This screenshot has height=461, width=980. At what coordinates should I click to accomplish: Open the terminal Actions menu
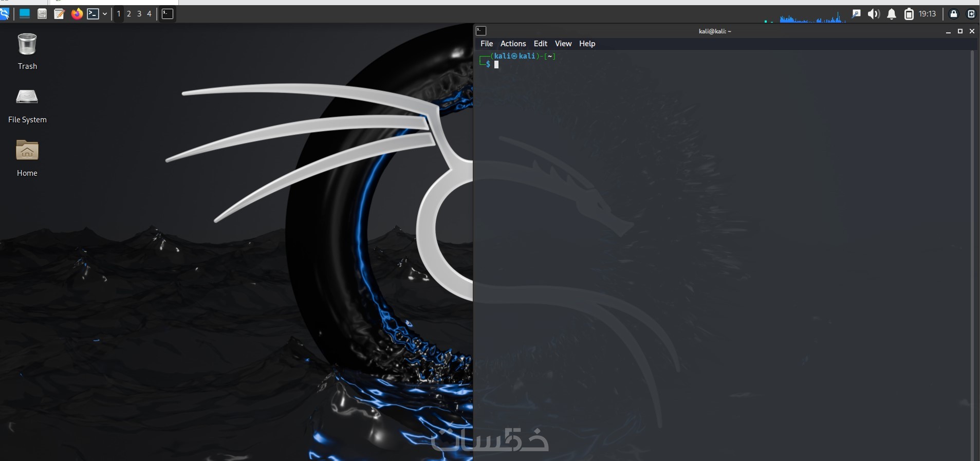(513, 44)
